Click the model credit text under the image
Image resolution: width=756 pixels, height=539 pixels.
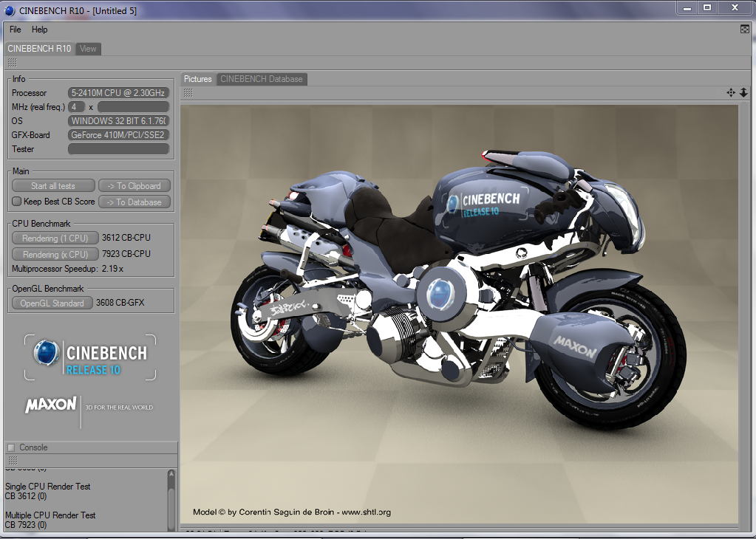(292, 512)
